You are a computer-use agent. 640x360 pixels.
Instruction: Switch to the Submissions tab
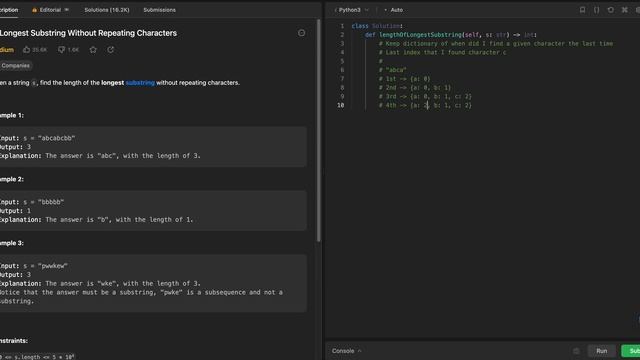pyautogui.click(x=159, y=10)
